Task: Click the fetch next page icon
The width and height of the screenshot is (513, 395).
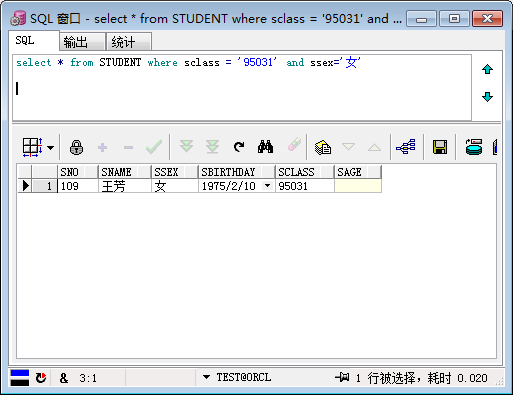Action: click(x=186, y=146)
